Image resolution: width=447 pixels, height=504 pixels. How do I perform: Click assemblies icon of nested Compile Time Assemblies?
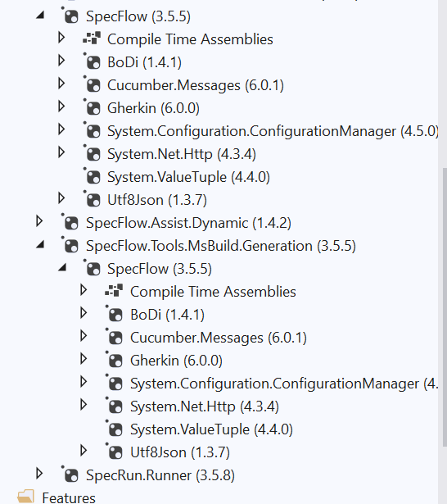pyautogui.click(x=114, y=290)
